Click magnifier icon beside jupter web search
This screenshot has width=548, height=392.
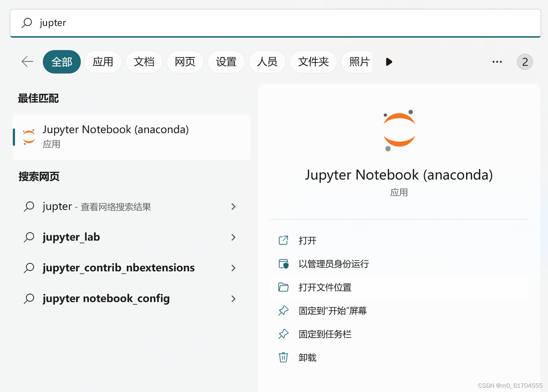pyautogui.click(x=29, y=207)
